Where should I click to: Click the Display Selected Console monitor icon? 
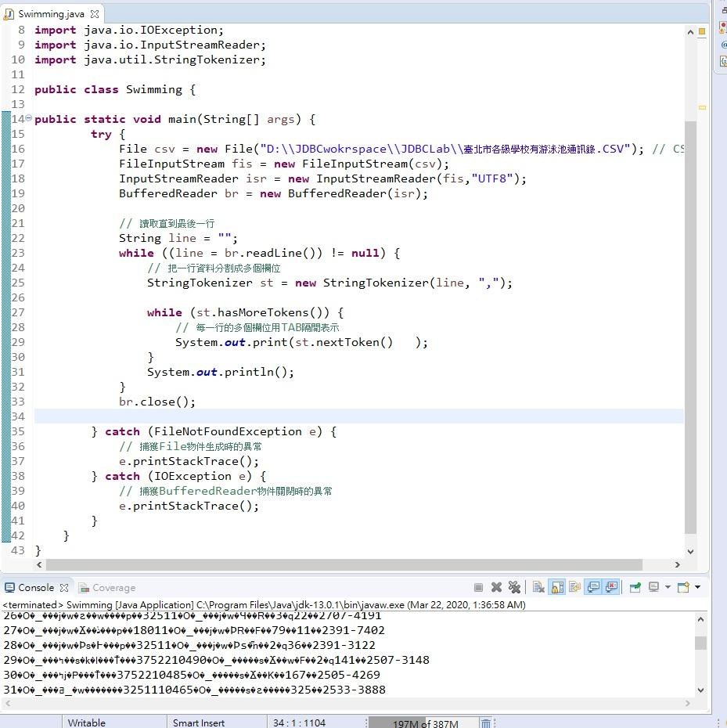(653, 587)
